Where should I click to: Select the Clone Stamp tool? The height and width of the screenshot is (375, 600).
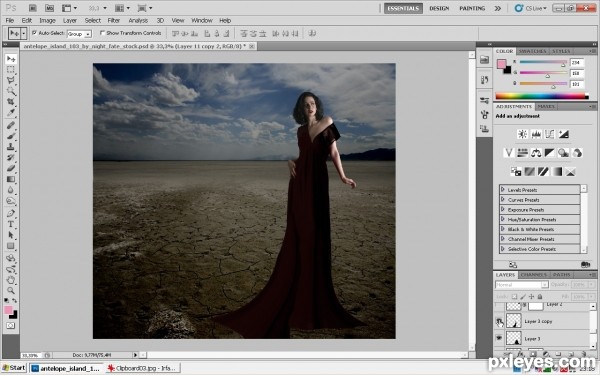[x=11, y=147]
